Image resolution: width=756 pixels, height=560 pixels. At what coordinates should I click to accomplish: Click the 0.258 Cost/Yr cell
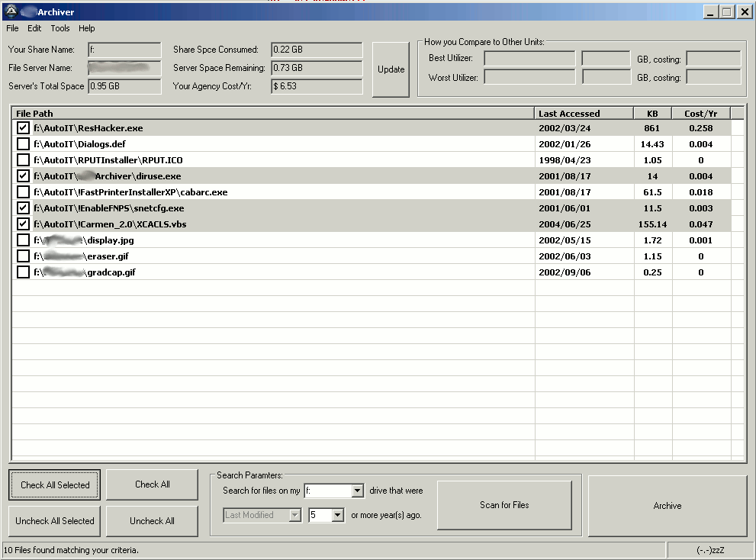coord(701,128)
